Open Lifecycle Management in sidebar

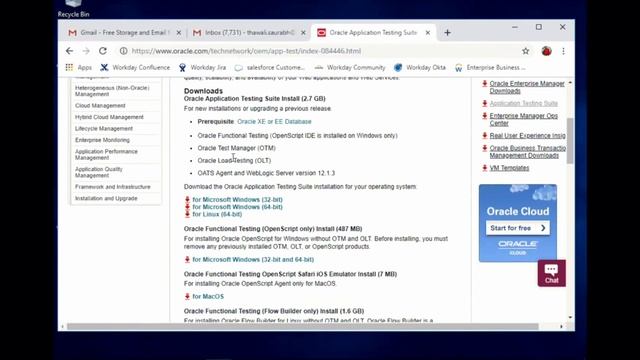(104, 129)
